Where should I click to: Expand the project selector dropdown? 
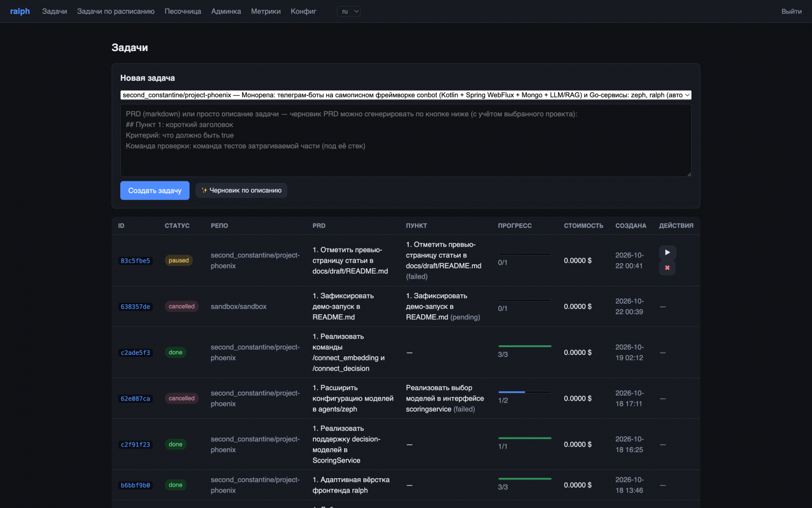pos(406,95)
